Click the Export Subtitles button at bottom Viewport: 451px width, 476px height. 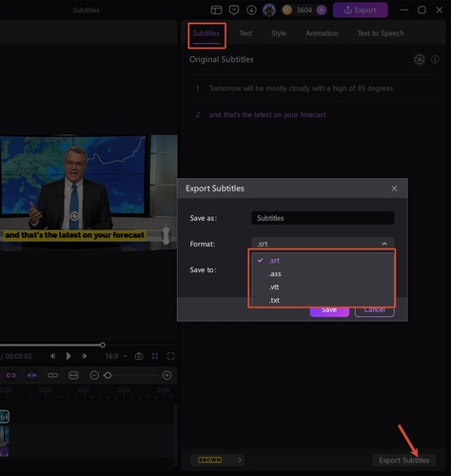(x=404, y=460)
